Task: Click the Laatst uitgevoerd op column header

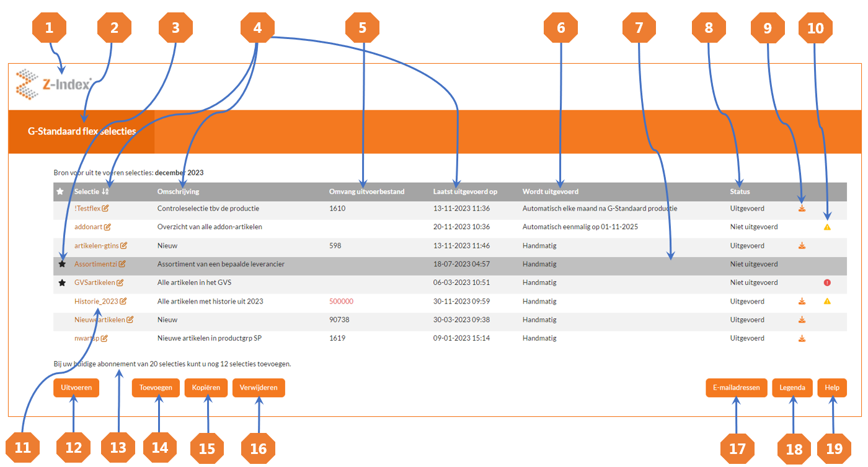Action: point(465,192)
